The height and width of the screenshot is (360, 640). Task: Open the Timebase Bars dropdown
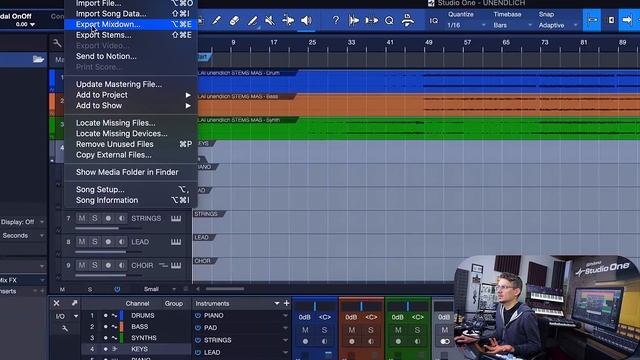pyautogui.click(x=512, y=25)
